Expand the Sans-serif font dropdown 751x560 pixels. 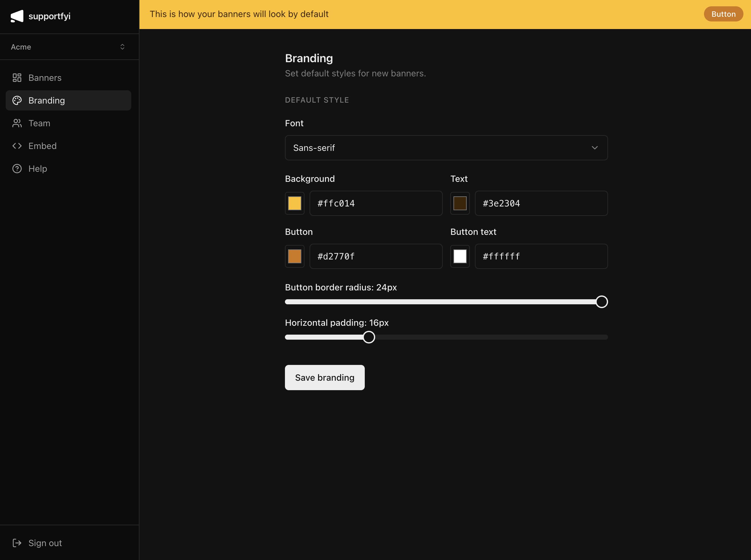tap(446, 148)
